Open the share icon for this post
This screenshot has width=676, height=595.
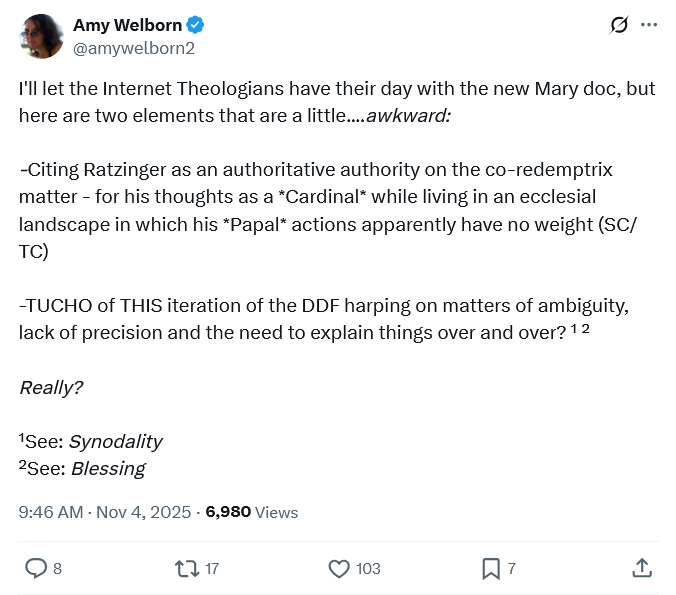tap(642, 568)
